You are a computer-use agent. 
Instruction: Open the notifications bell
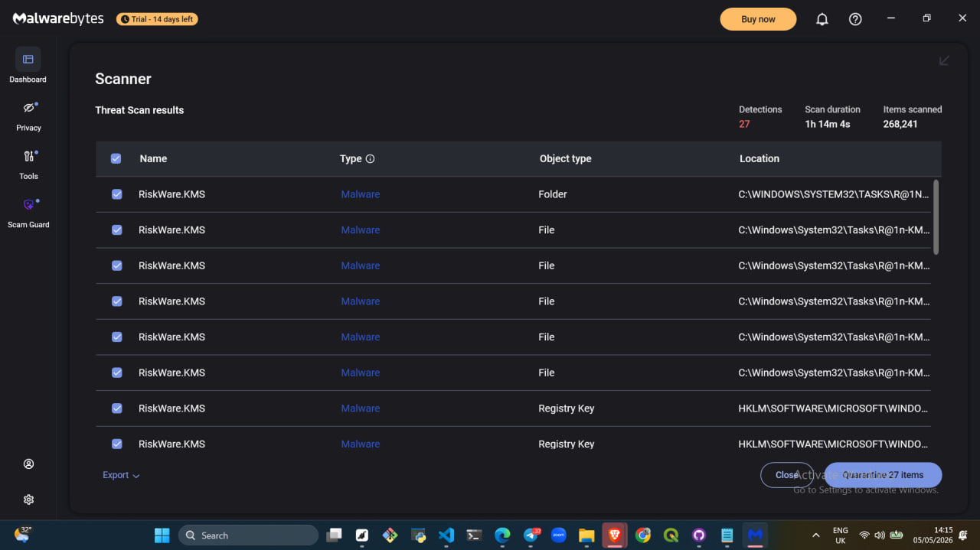822,19
